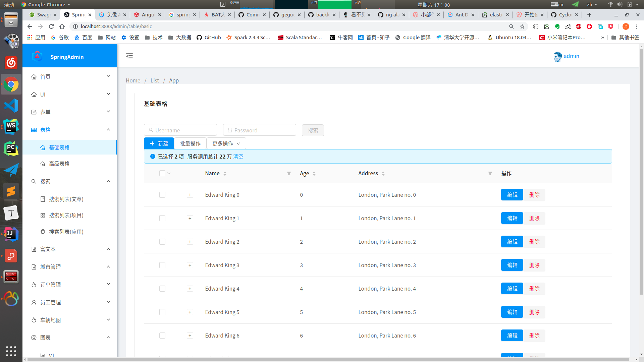Open the 更多操作 dropdown
644x362 pixels.
[226, 143]
